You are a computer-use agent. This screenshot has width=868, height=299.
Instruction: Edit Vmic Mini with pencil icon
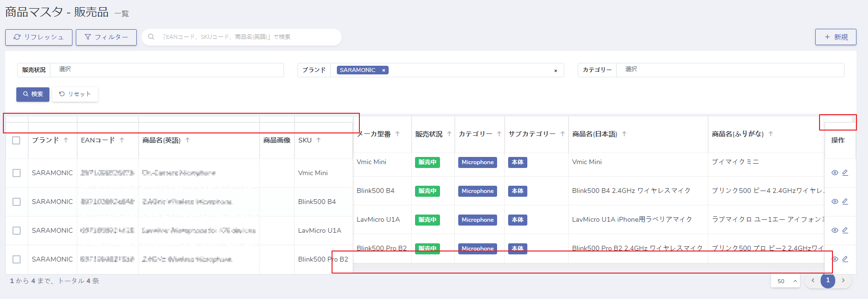click(x=845, y=173)
